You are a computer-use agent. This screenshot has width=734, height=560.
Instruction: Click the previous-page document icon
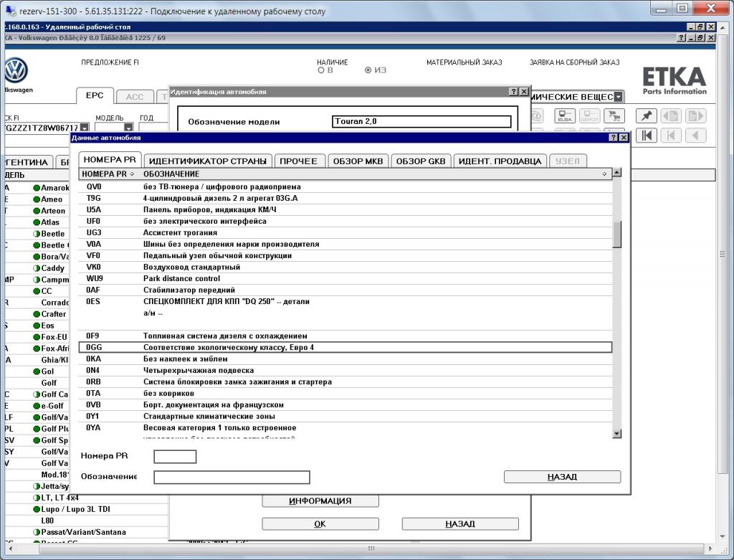point(671,115)
